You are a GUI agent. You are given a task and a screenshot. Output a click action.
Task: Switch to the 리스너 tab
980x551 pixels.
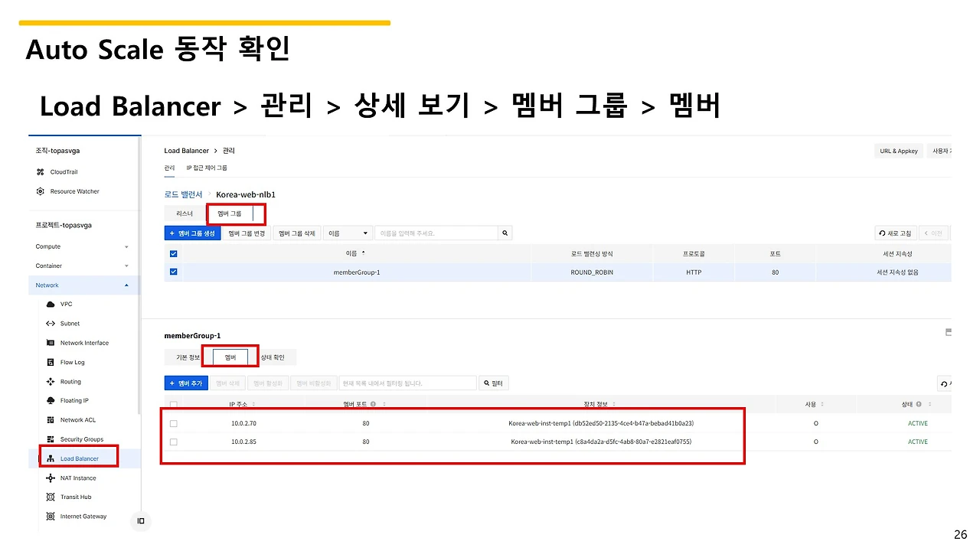click(x=184, y=214)
